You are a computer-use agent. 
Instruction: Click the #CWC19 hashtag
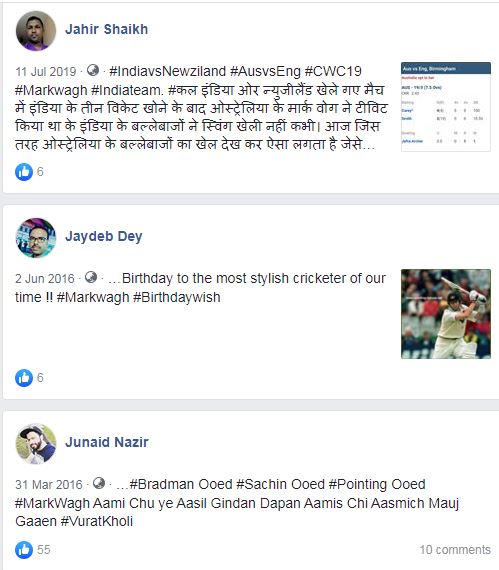click(x=333, y=71)
